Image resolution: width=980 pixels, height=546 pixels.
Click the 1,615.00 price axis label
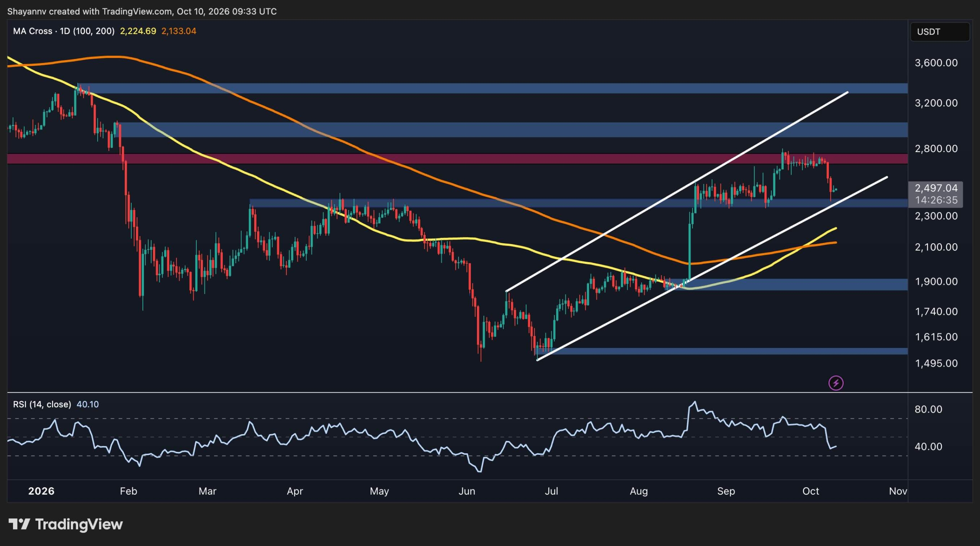936,337
